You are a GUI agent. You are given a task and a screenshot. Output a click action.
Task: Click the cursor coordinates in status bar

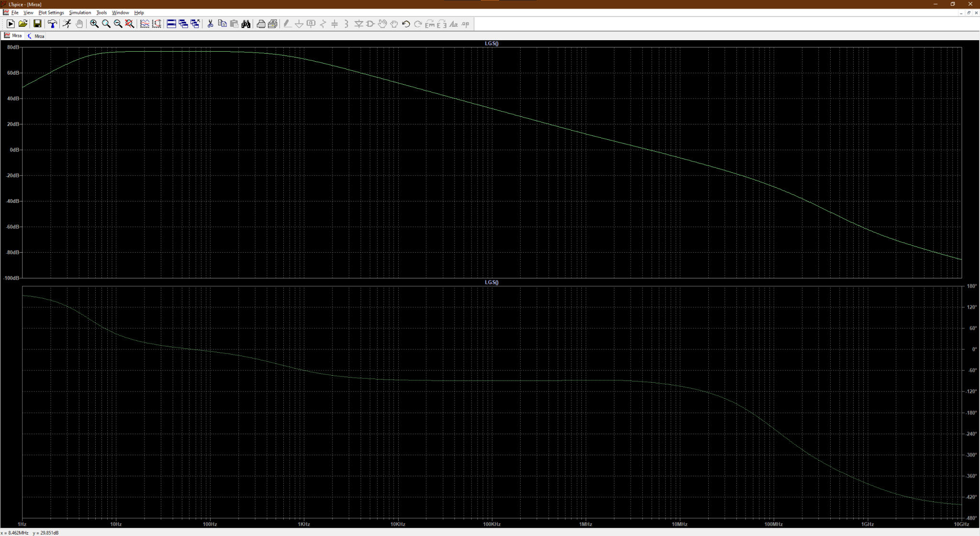pyautogui.click(x=30, y=533)
